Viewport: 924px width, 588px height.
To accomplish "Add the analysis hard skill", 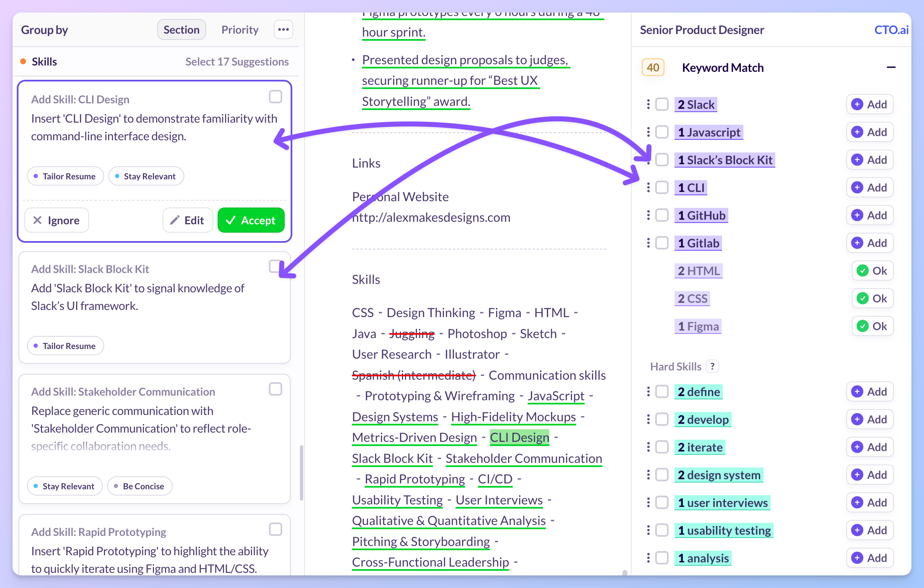I will click(869, 558).
